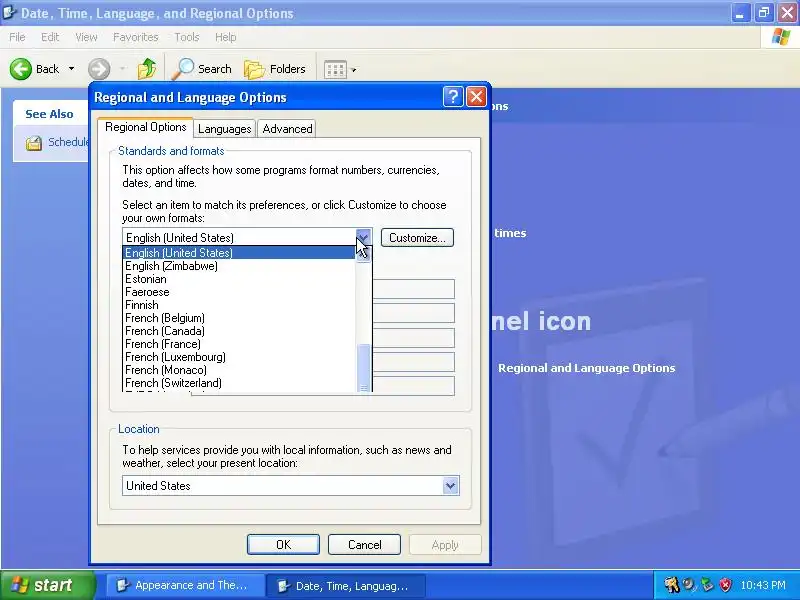Open the Favorites menu
800x600 pixels.
[135, 37]
